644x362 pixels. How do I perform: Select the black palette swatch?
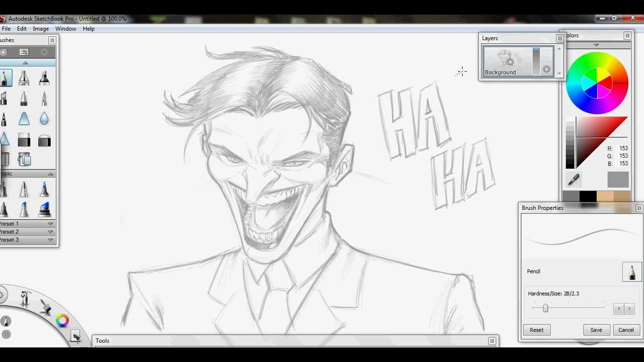point(588,197)
